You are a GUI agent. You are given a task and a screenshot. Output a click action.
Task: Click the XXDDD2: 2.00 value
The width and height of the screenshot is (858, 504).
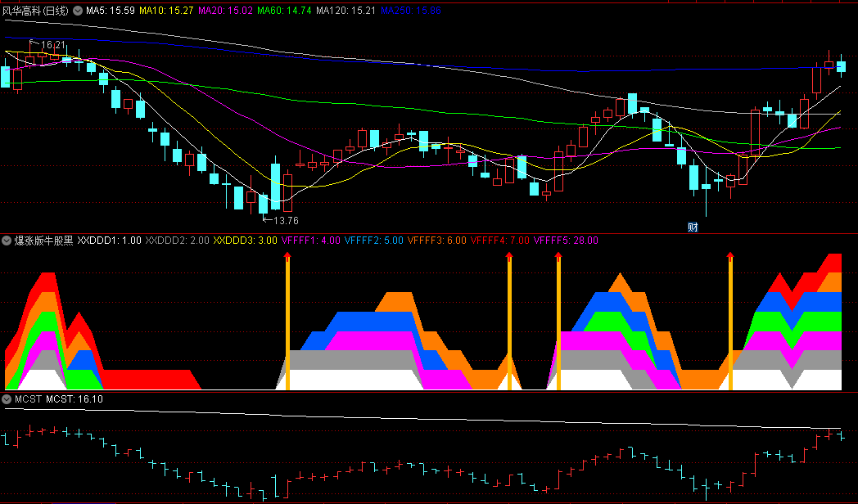tap(178, 241)
